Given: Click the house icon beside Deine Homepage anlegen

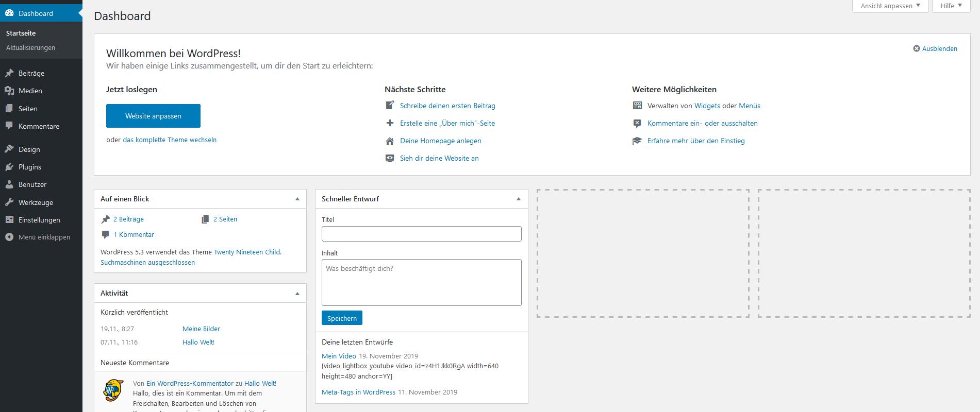Looking at the screenshot, I should [x=390, y=141].
